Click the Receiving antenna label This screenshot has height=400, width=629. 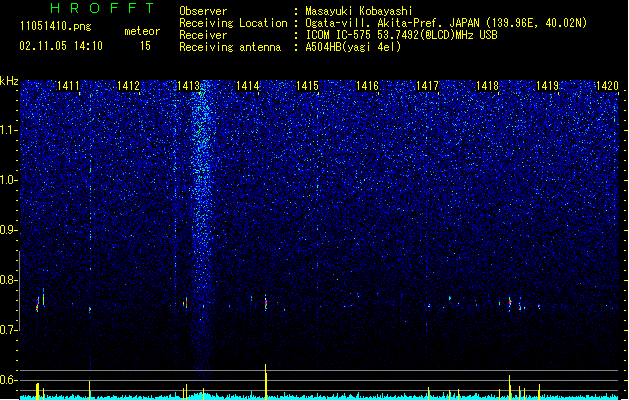pyautogui.click(x=230, y=47)
